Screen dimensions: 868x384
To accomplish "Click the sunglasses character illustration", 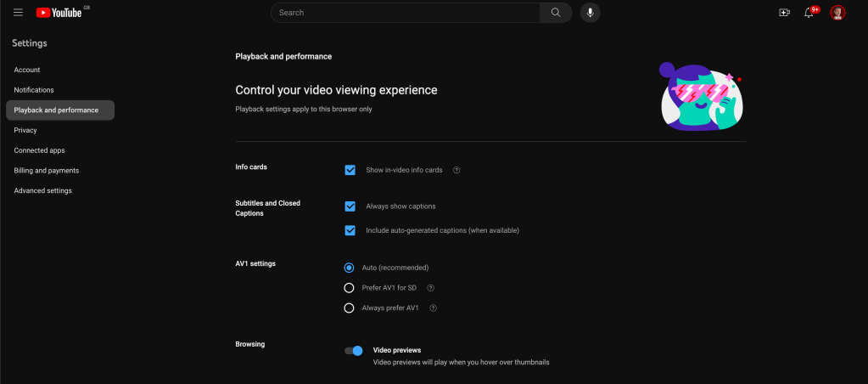I will click(x=702, y=96).
